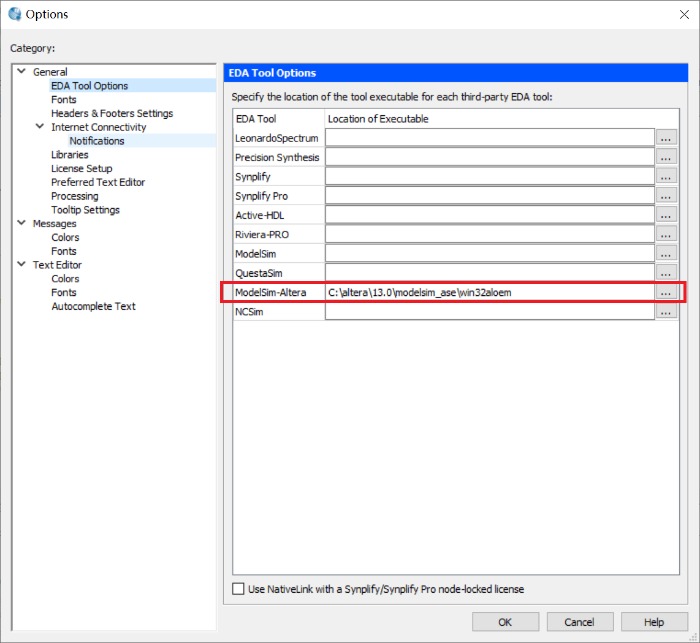Collapse the General category tree node

[21, 71]
